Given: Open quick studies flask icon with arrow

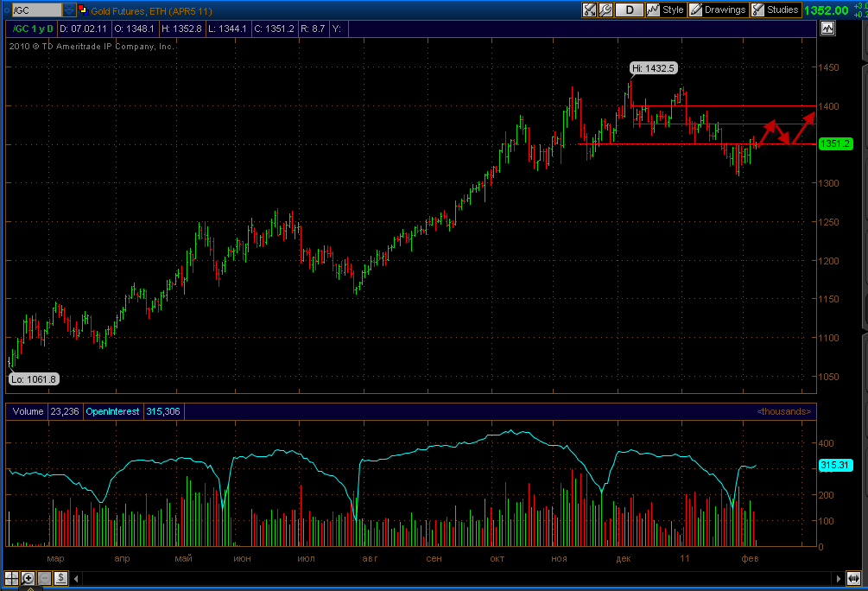Looking at the screenshot, I should [590, 10].
